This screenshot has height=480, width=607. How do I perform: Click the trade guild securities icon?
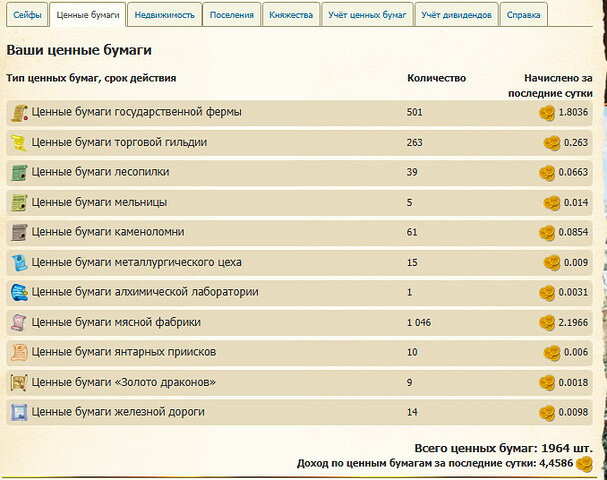tap(19, 143)
